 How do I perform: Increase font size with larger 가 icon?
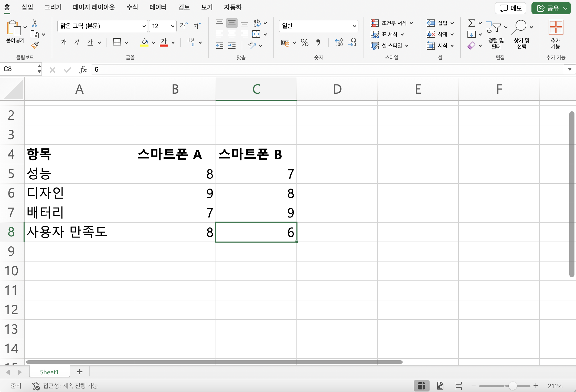[184, 26]
